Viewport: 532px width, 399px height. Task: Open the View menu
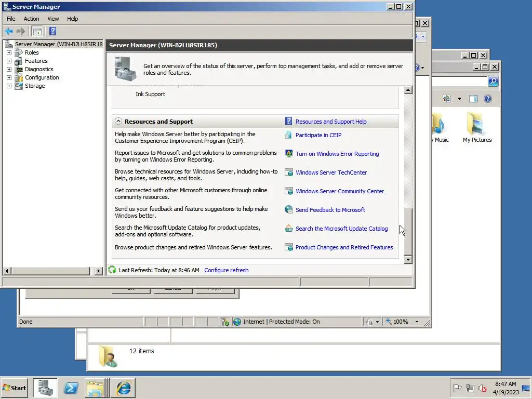click(53, 19)
